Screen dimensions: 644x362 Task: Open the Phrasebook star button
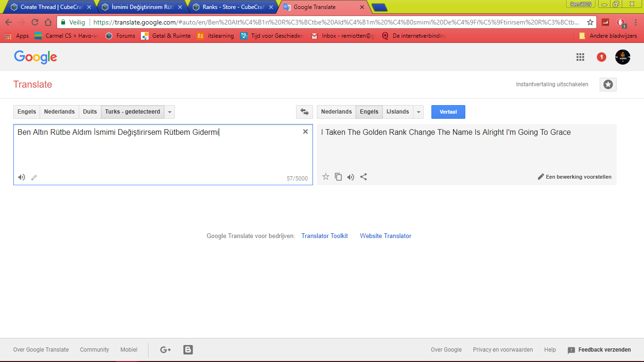coord(608,84)
